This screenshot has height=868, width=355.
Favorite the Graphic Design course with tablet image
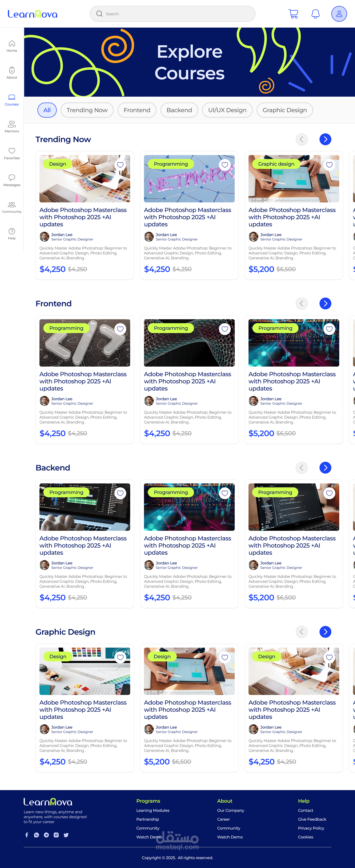click(225, 657)
